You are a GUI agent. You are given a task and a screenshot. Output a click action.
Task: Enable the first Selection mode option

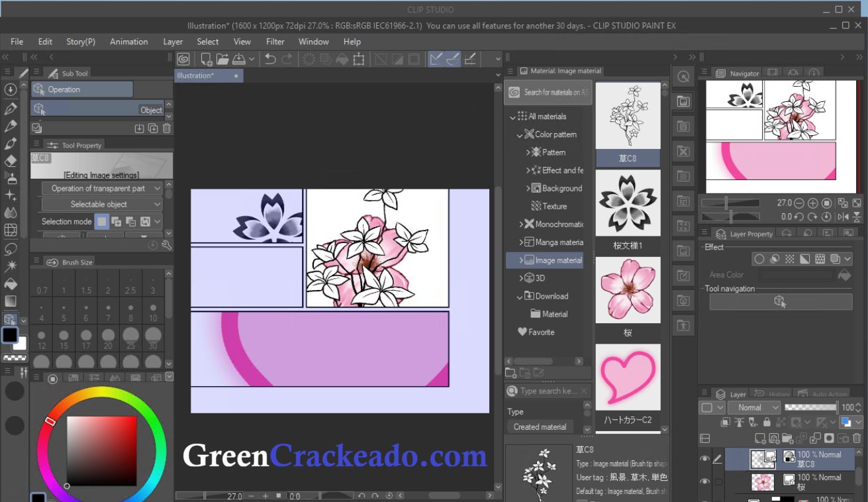pyautogui.click(x=102, y=221)
